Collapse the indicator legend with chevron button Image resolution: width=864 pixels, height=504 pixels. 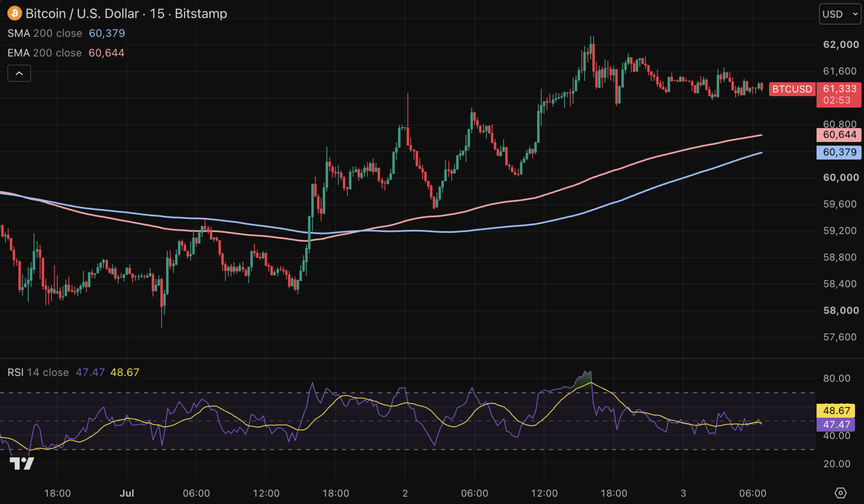click(19, 73)
